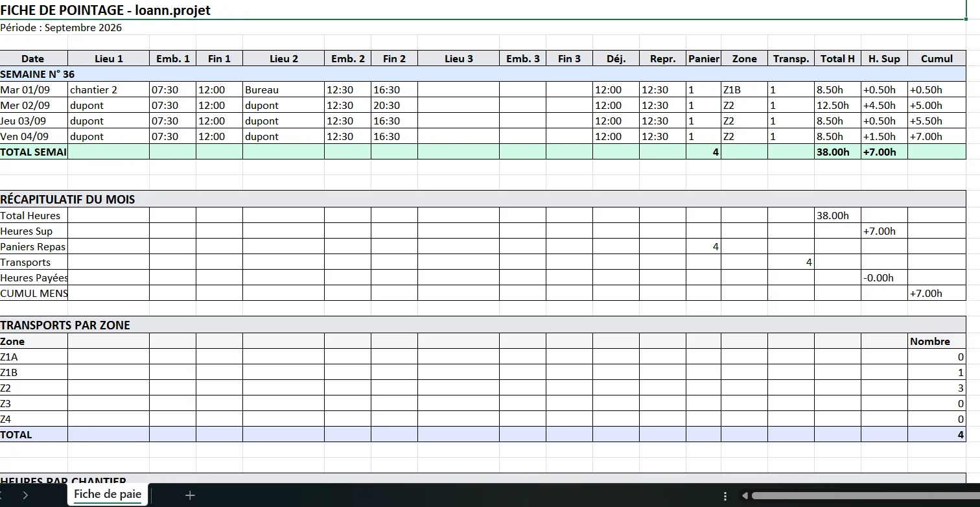Select the +4.50h overtime cell
This screenshot has width=980, height=507.
point(885,105)
